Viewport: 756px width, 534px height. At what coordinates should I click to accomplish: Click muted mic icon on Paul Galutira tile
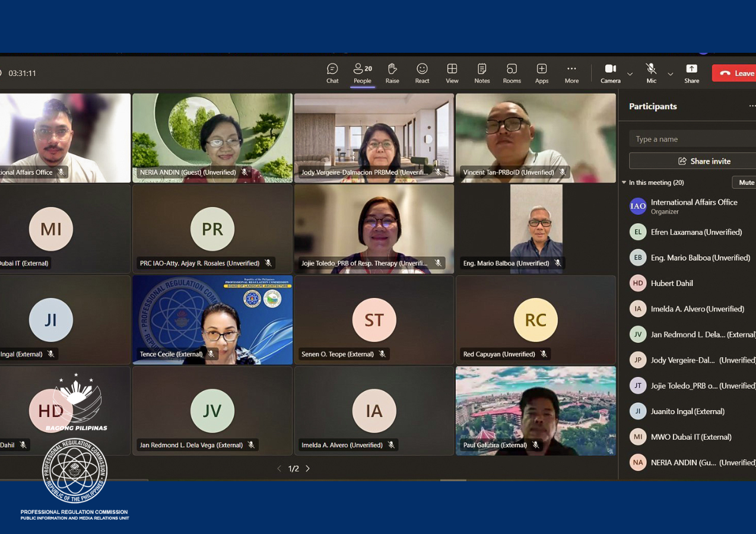tap(535, 445)
